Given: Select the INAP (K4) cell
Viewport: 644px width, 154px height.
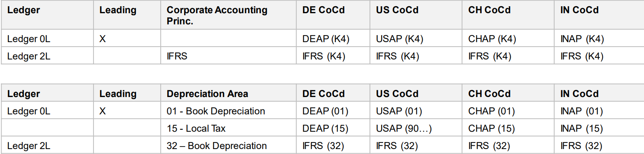Looking at the screenshot, I should coord(582,39).
